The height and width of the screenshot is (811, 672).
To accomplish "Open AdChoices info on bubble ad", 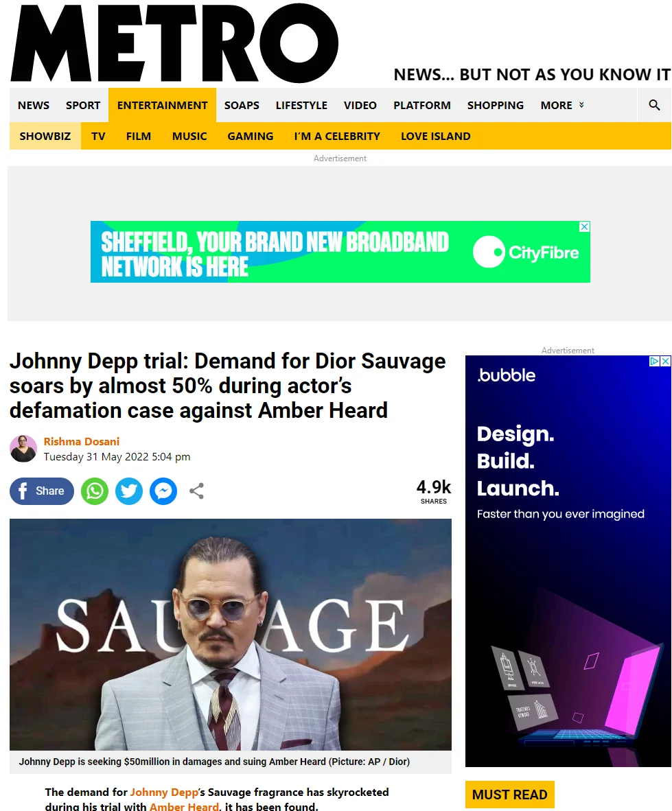I will pos(654,361).
